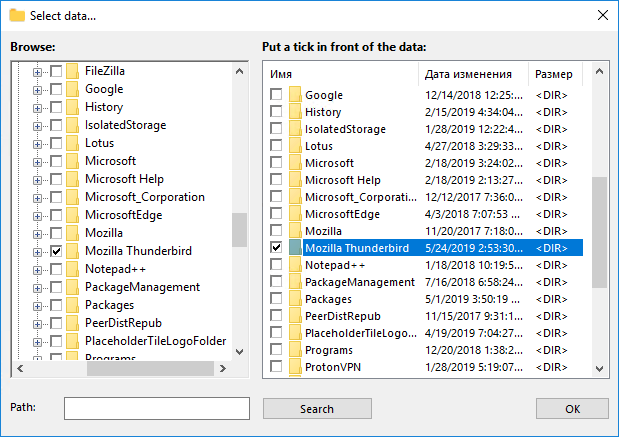Screen dimensions: 619x437
Task: Click the Lotus folder icon in Browse tree
Action: [x=72, y=143]
